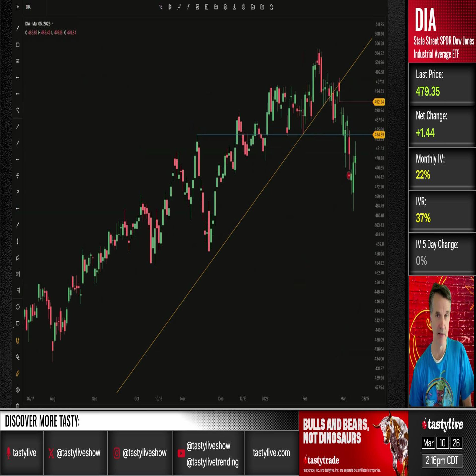
Task: Select the pitchfork/levels drawing tool
Action: pyautogui.click(x=17, y=61)
